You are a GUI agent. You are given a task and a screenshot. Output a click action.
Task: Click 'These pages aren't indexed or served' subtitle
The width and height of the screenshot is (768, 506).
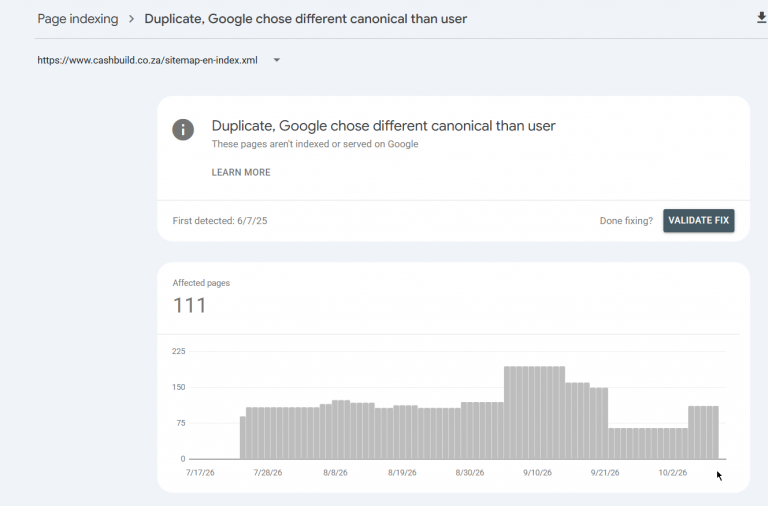click(315, 144)
